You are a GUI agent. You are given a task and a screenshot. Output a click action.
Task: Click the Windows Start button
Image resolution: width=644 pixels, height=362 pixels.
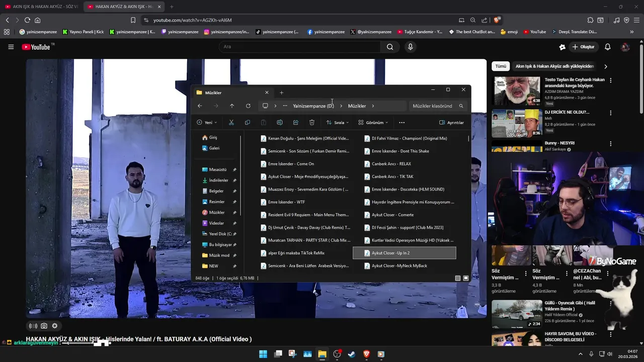[x=263, y=354]
